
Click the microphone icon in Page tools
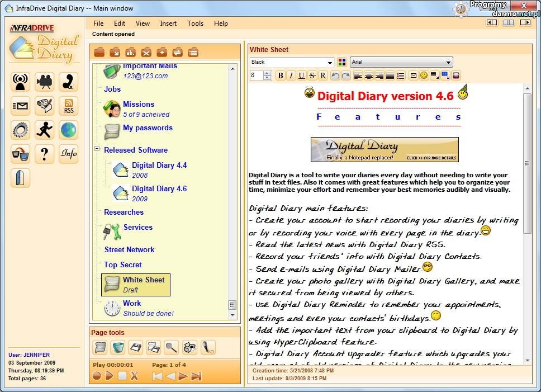click(x=208, y=348)
